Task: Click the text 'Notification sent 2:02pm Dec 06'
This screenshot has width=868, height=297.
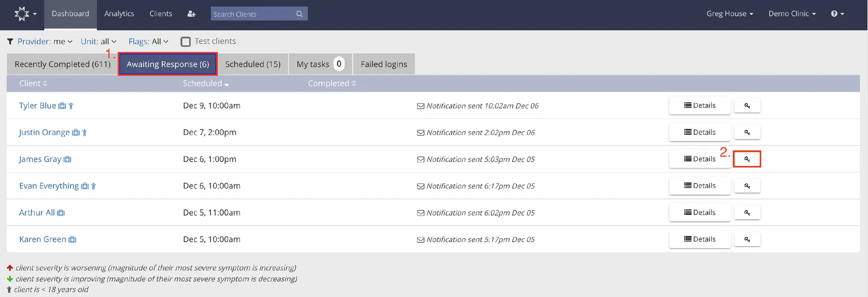Action: [x=481, y=132]
